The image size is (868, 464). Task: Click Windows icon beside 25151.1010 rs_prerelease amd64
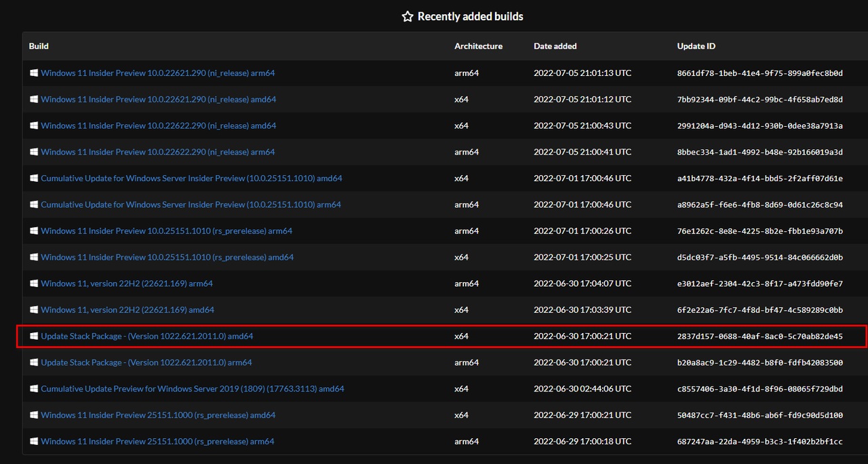click(34, 257)
